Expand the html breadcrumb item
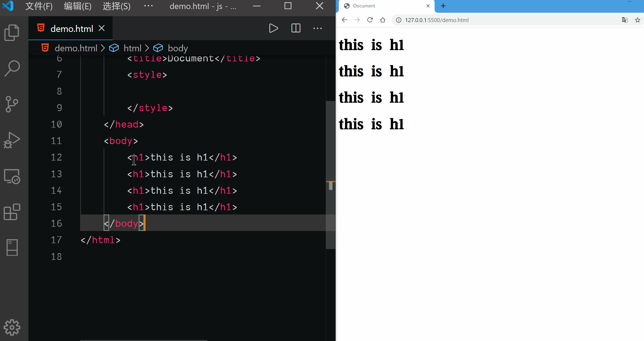Screen dimensions: 644x341 [x=132, y=48]
